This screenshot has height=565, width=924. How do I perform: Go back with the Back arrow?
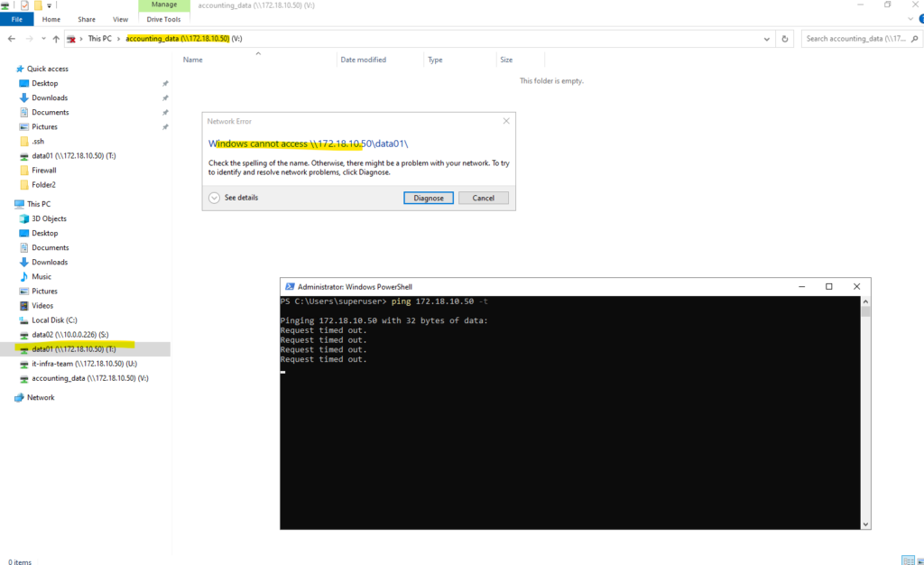pyautogui.click(x=12, y=39)
